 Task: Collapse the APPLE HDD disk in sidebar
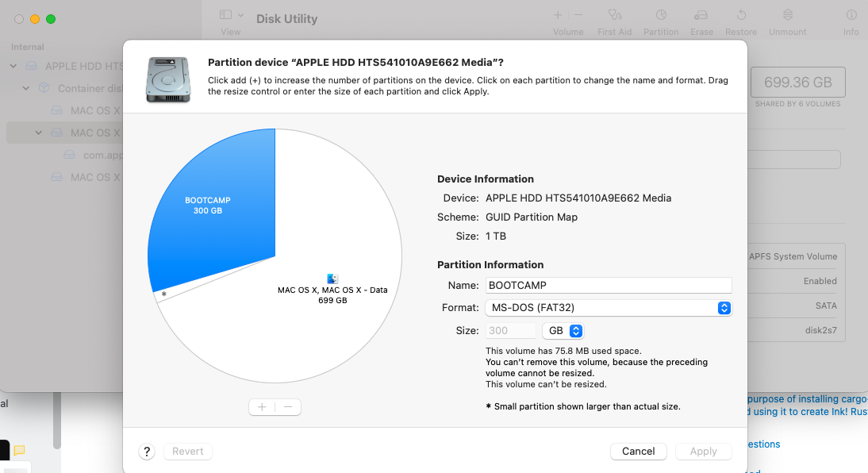[13, 67]
